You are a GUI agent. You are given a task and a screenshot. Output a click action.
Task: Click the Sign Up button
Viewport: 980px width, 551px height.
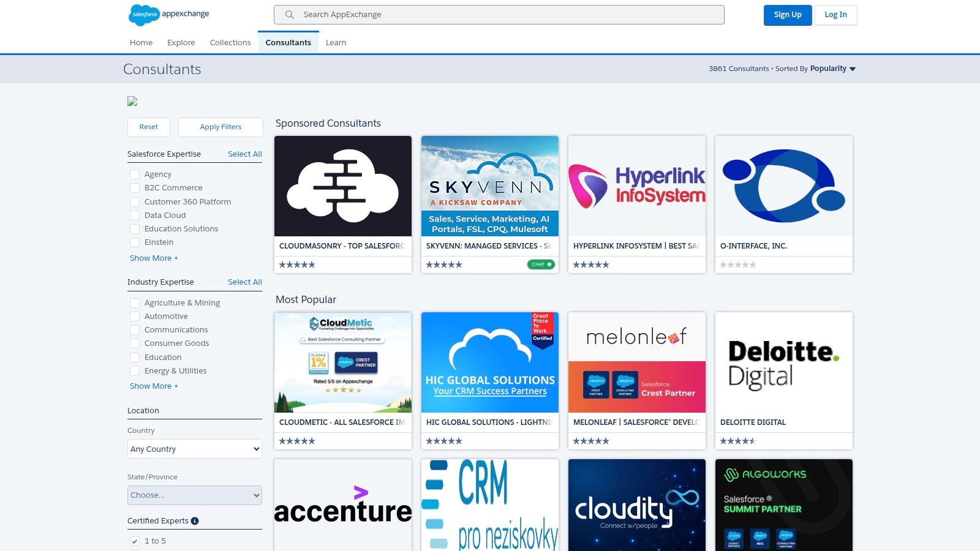(x=788, y=15)
